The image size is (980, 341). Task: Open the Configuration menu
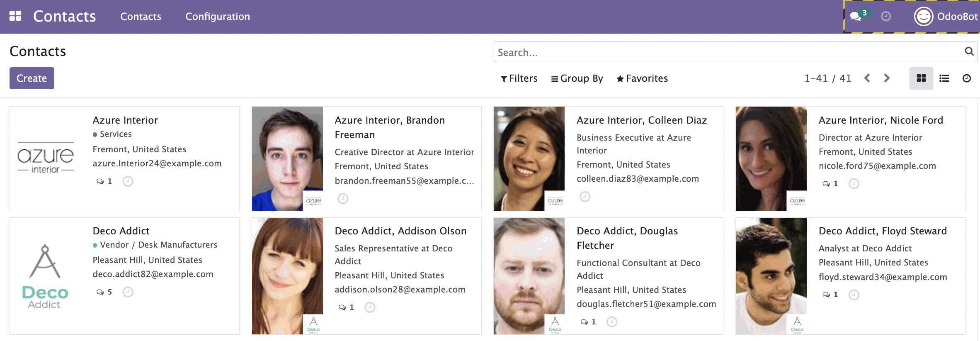tap(218, 17)
